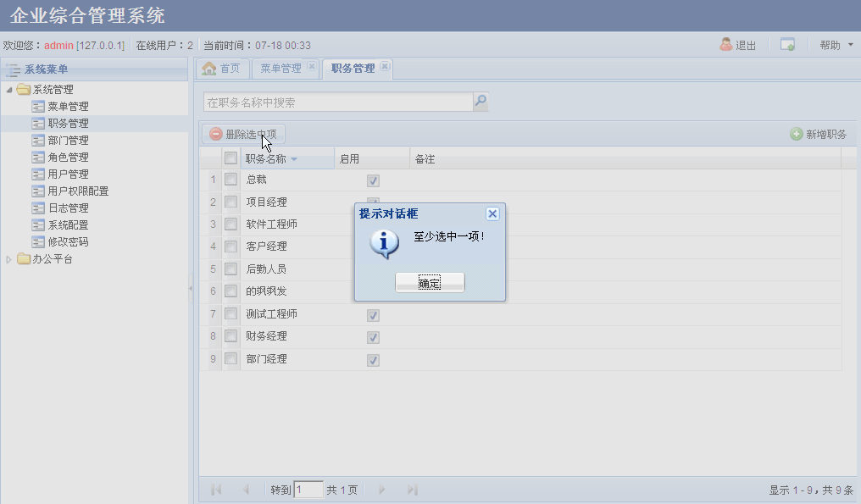Check the row checkbox for 软件工程师
Screen dimensions: 861x504
coord(231,224)
